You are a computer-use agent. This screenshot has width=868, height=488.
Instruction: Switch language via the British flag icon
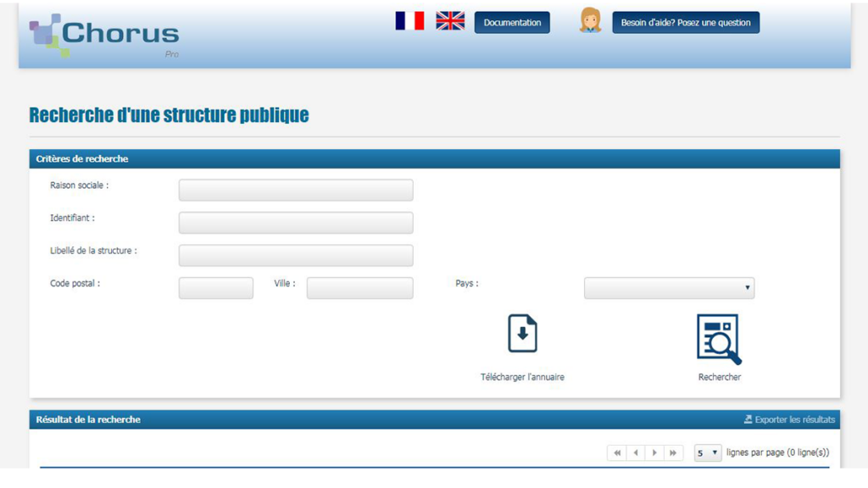pyautogui.click(x=450, y=20)
